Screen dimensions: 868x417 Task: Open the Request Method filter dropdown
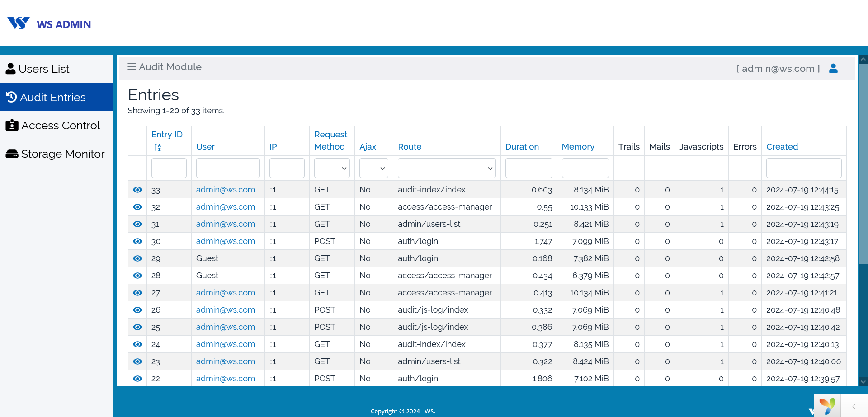pos(332,168)
